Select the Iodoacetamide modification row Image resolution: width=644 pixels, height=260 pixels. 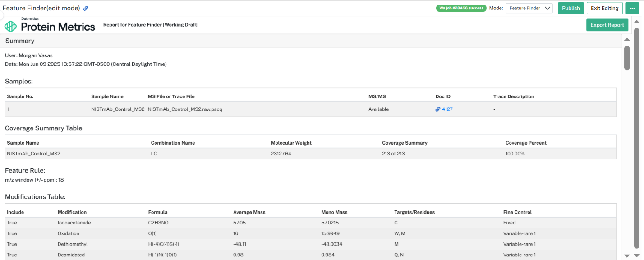[311, 223]
